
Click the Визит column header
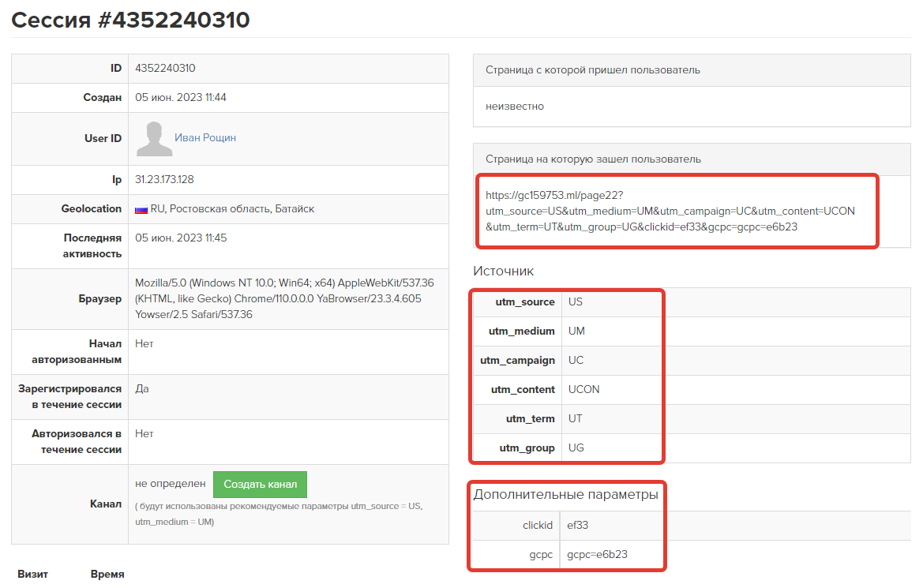33,575
